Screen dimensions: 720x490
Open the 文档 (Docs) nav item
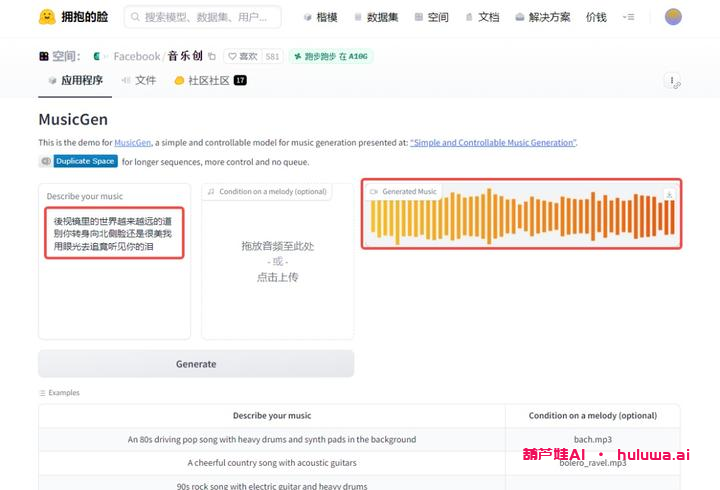point(481,17)
